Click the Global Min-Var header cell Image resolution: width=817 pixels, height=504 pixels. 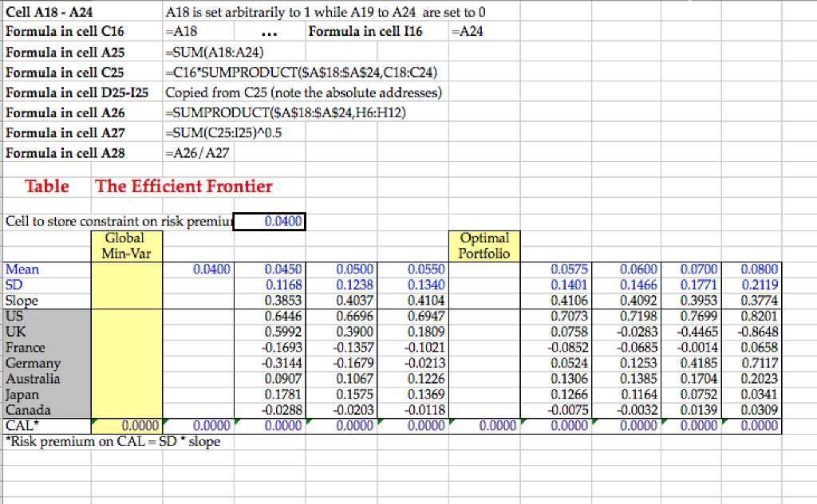tap(125, 245)
